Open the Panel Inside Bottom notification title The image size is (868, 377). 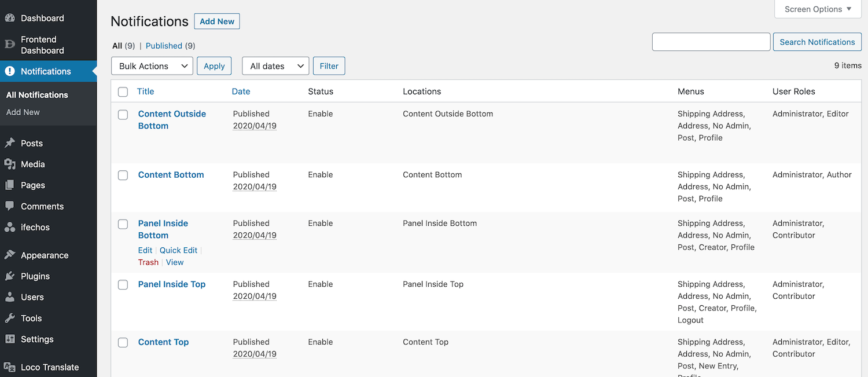[163, 229]
